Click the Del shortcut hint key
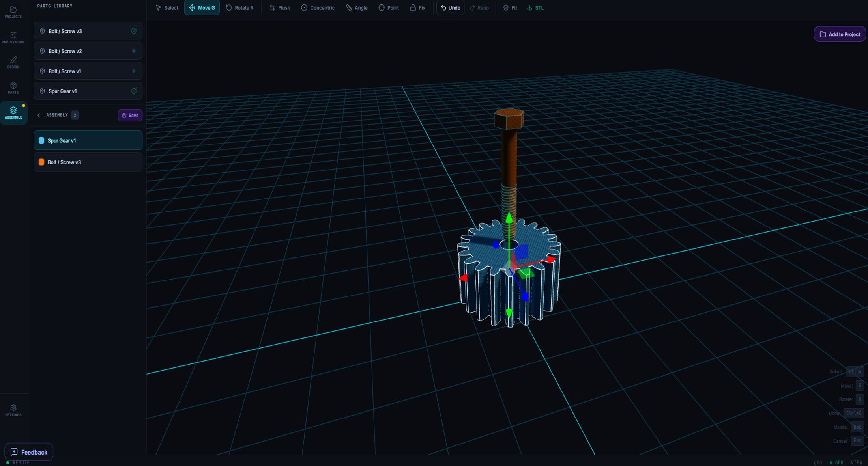 [x=857, y=427]
